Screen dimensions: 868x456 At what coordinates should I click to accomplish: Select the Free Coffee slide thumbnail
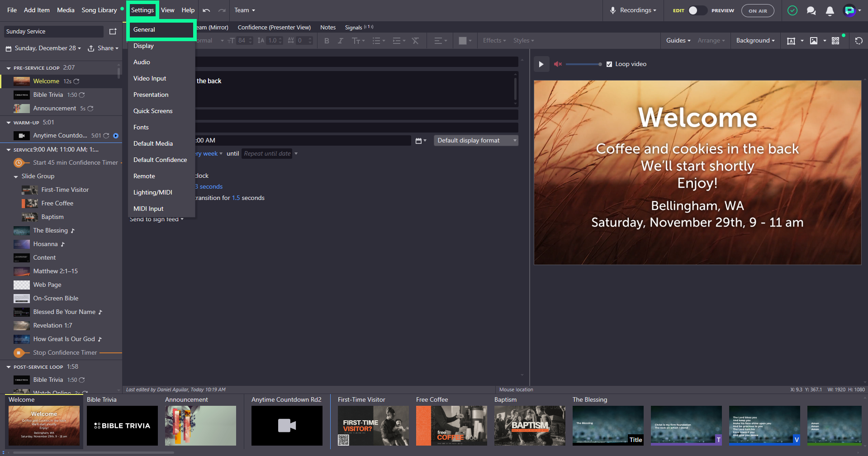[x=451, y=426]
